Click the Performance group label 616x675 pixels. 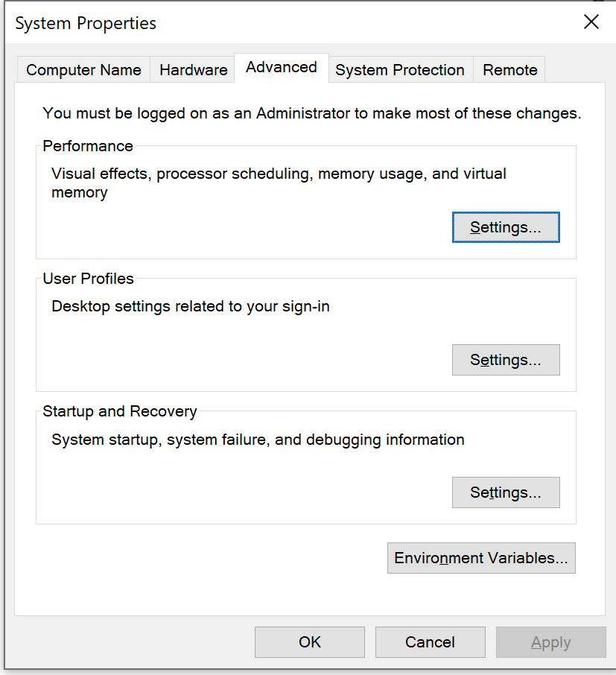[x=88, y=146]
